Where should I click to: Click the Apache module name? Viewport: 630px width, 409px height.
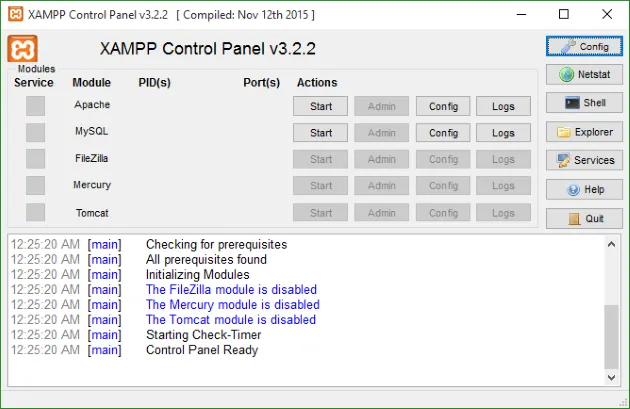pyautogui.click(x=92, y=104)
